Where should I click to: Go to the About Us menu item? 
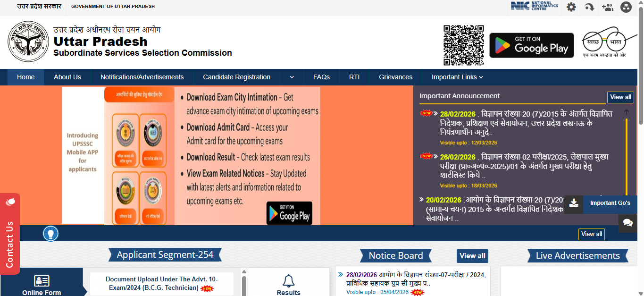pos(67,77)
